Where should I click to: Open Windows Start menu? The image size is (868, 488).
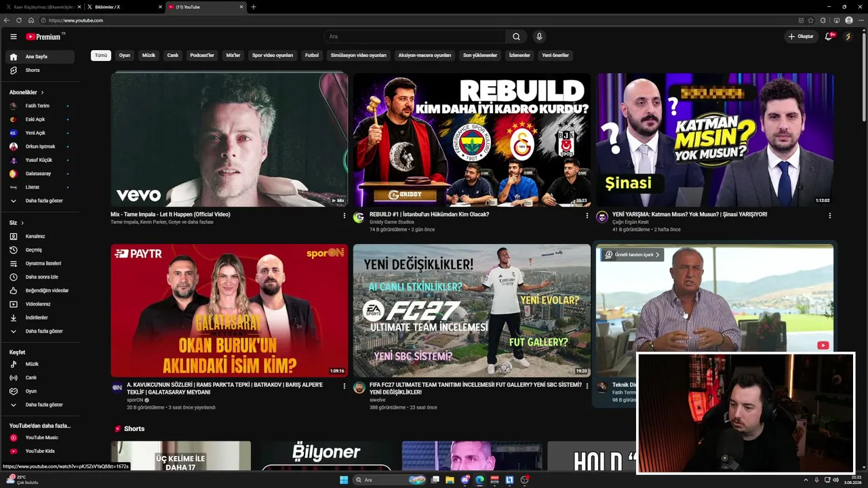(x=344, y=480)
